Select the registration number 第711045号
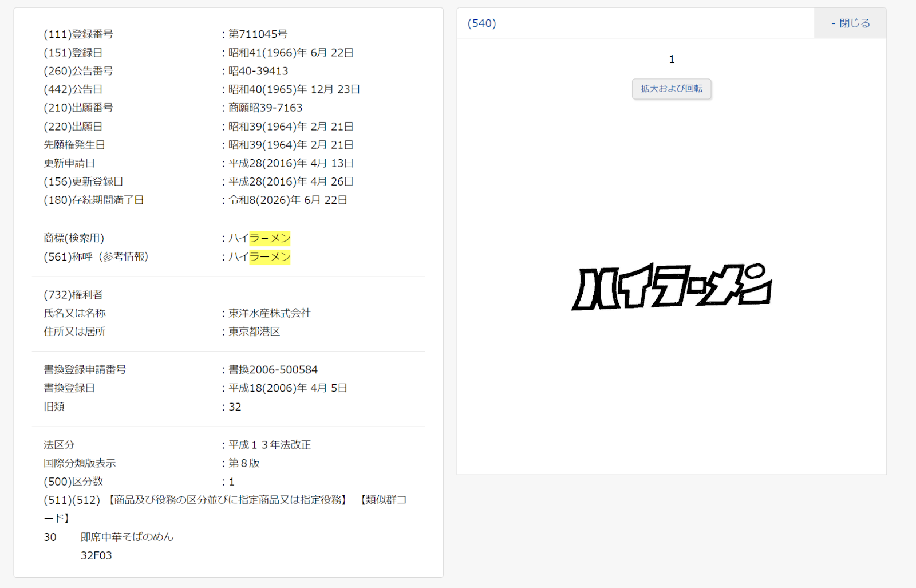916x588 pixels. 258,34
